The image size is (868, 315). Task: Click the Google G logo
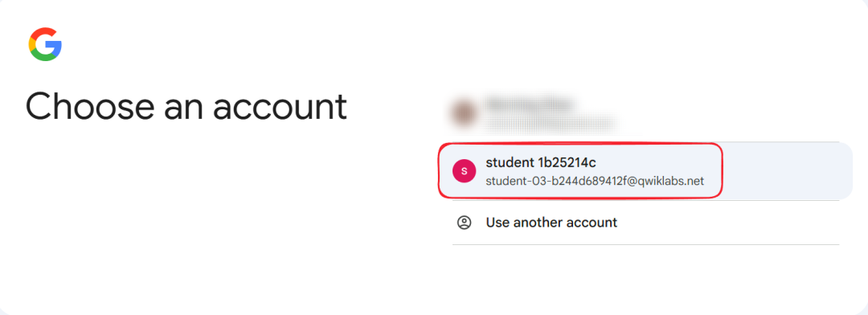pos(45,44)
